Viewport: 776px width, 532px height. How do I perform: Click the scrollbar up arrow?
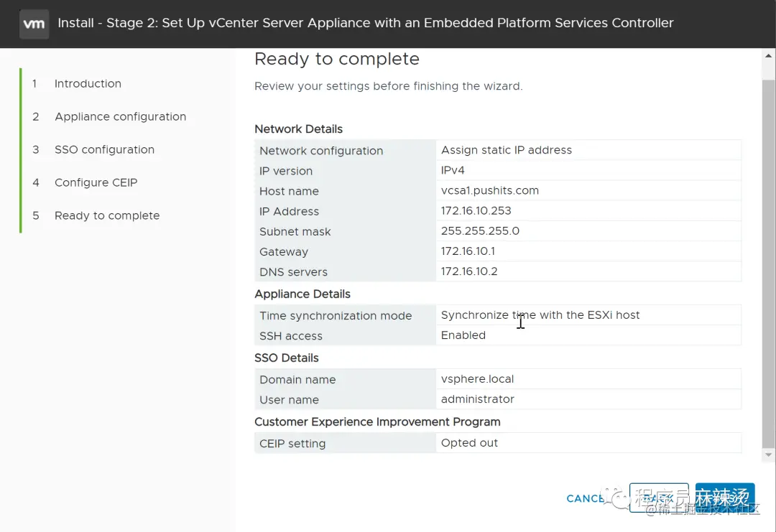click(x=768, y=55)
